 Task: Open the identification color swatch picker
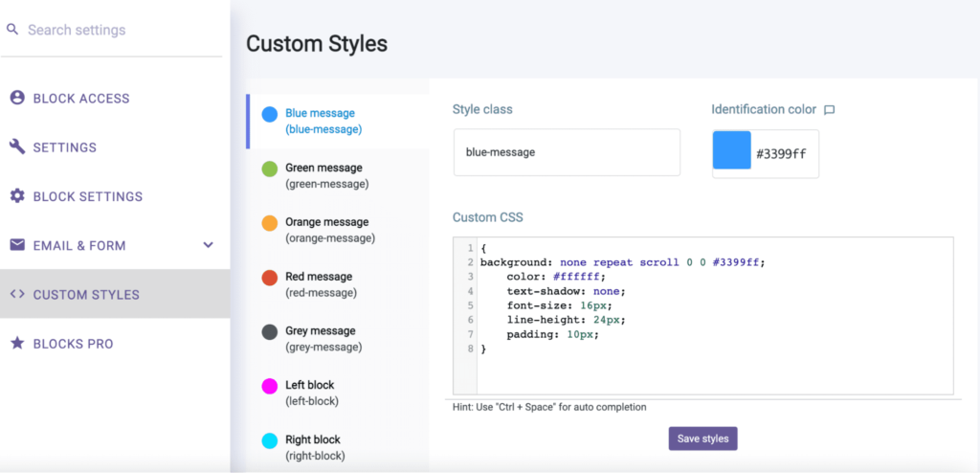tap(732, 150)
